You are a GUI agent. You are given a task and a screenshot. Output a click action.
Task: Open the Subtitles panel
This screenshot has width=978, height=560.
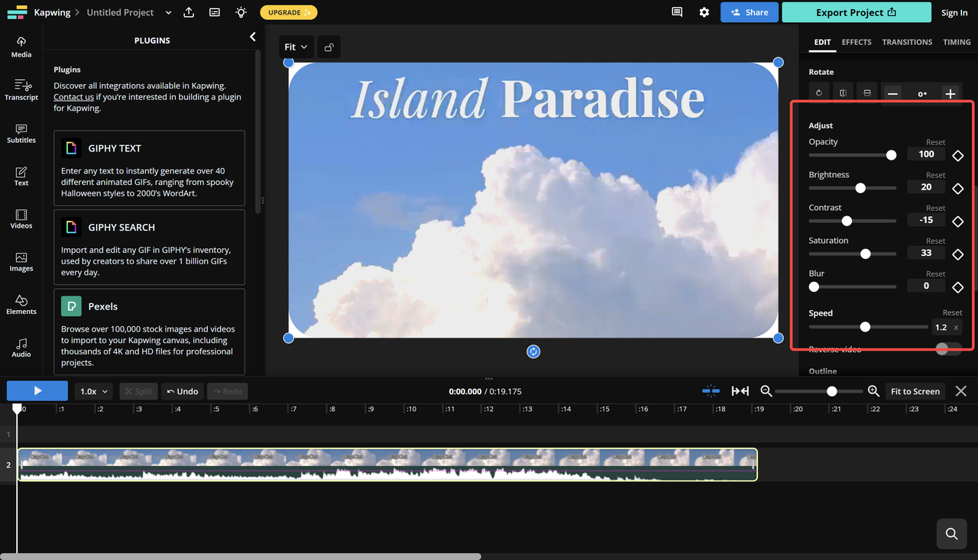point(21,133)
